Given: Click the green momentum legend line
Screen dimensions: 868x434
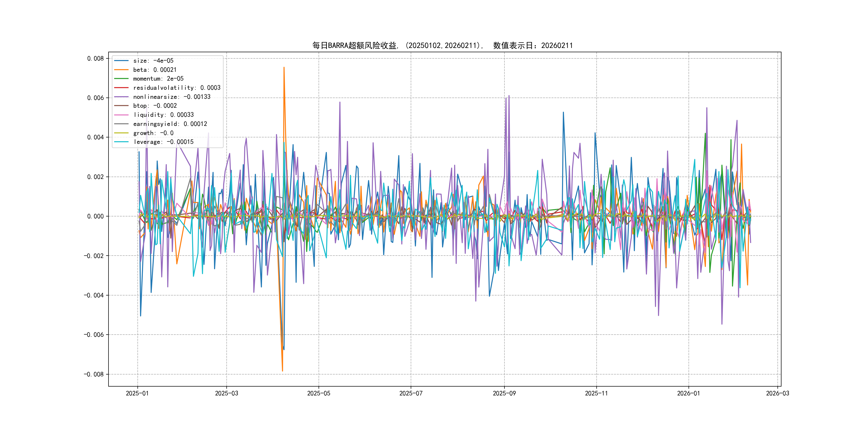Looking at the screenshot, I should tap(121, 78).
